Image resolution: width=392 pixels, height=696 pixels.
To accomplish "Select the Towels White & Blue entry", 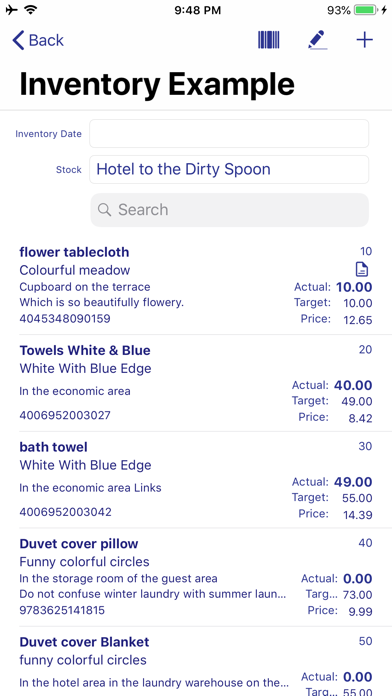I will (x=196, y=383).
